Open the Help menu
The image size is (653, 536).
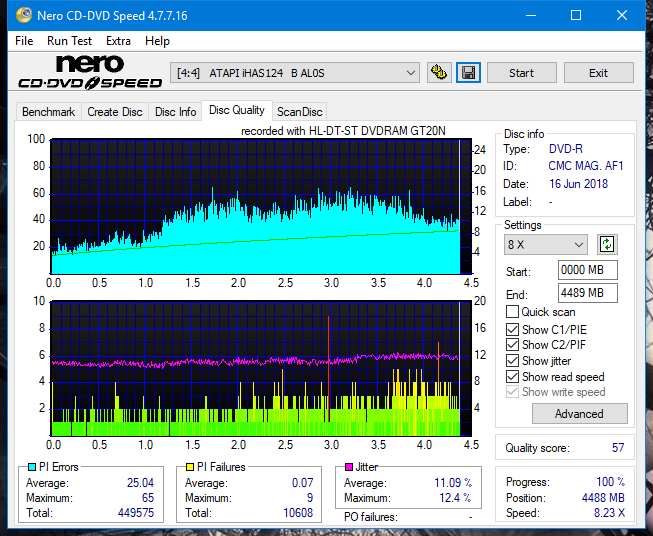[x=157, y=41]
